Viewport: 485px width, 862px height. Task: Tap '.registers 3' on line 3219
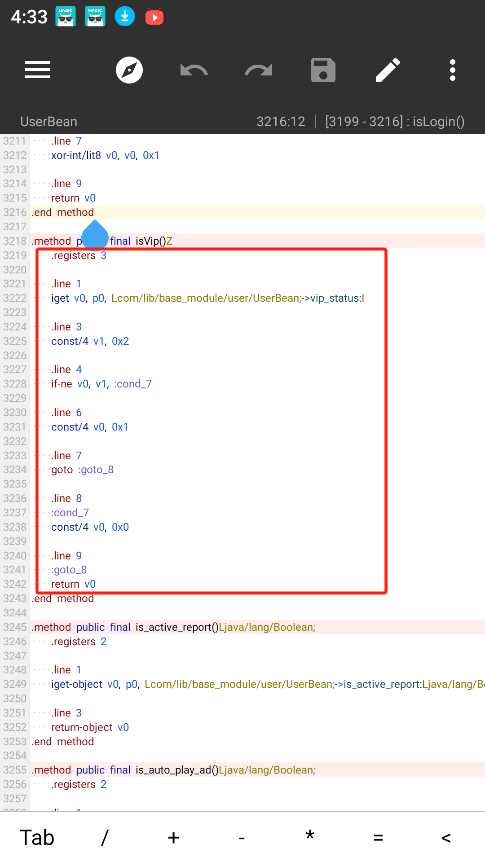click(x=79, y=255)
